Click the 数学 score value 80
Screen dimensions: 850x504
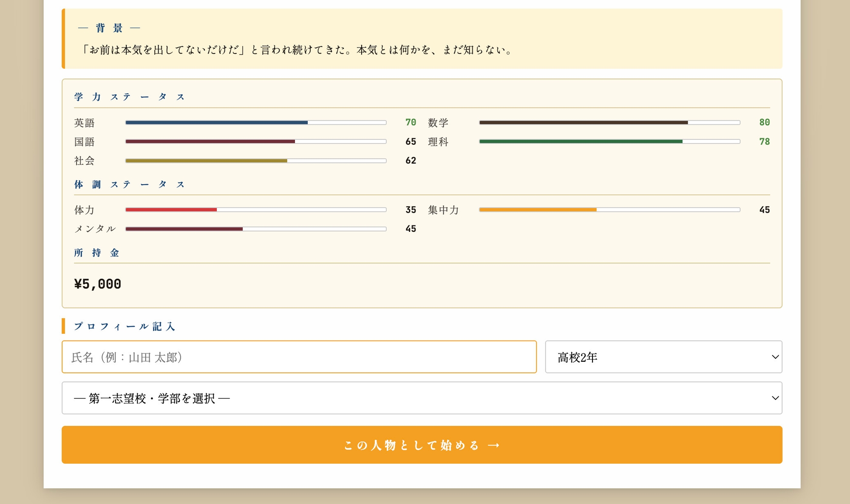pyautogui.click(x=764, y=122)
